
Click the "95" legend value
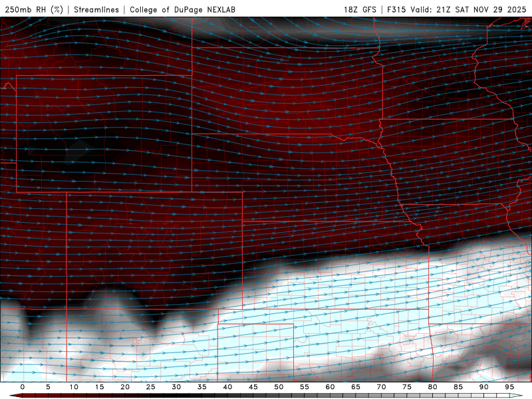point(509,387)
